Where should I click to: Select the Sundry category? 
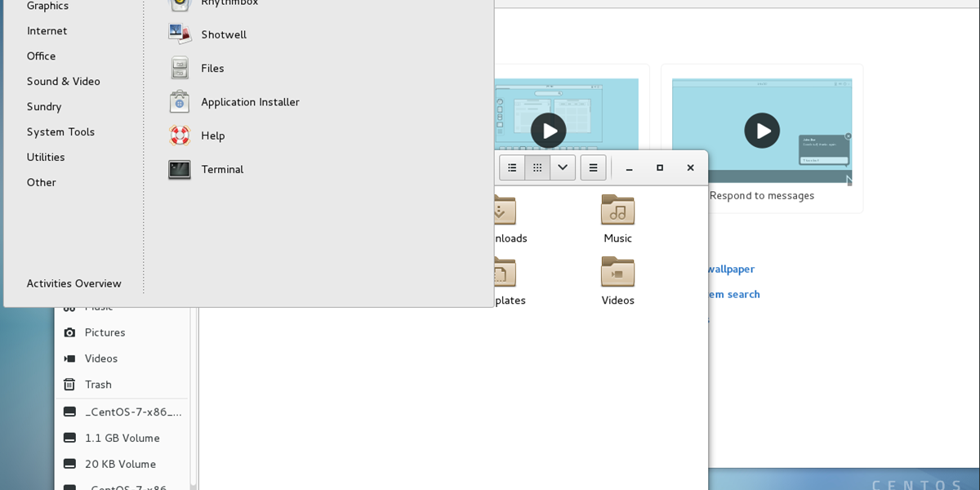44,107
